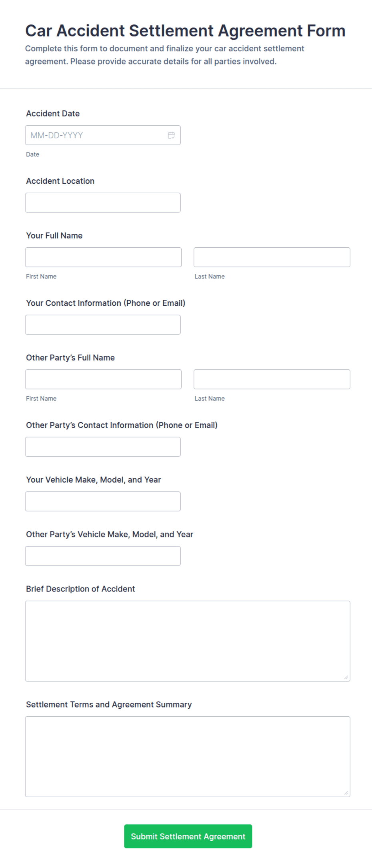Click the Settlement Terms summary textarea
The image size is (372, 868).
coord(188,757)
